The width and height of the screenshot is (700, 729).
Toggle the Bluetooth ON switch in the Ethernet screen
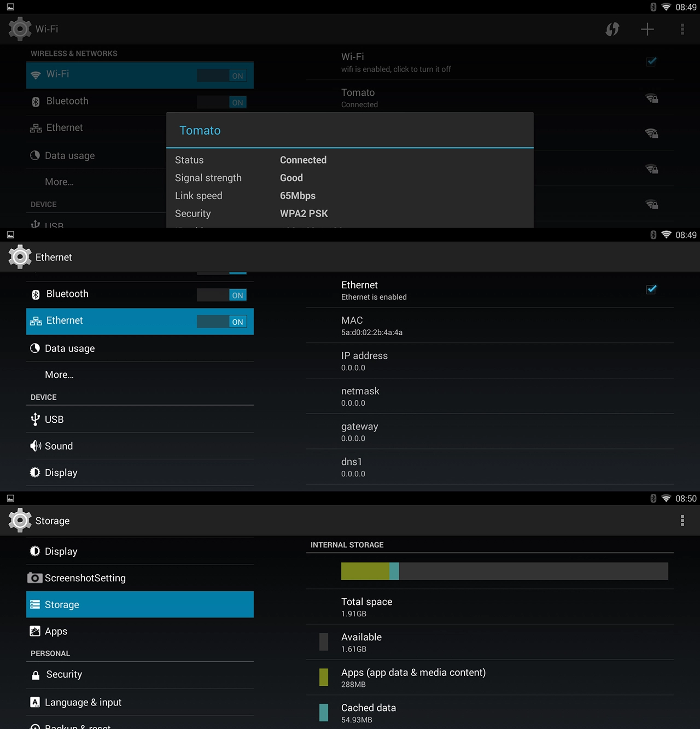(222, 295)
